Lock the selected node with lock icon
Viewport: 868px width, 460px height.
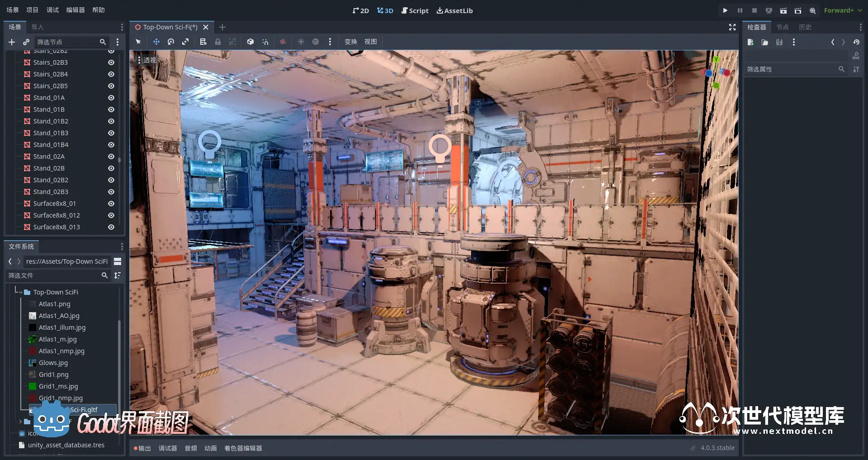click(x=218, y=42)
